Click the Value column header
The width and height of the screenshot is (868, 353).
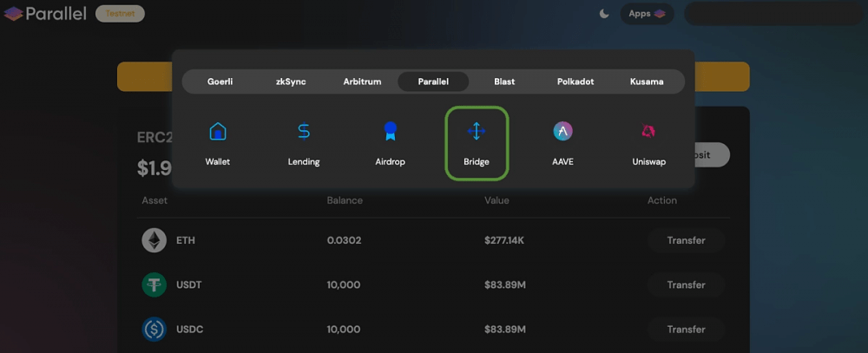click(496, 200)
